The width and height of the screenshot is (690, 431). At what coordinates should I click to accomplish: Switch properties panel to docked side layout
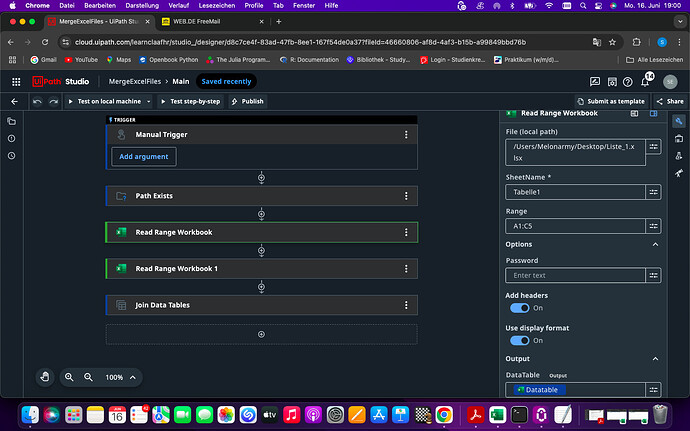pyautogui.click(x=653, y=114)
